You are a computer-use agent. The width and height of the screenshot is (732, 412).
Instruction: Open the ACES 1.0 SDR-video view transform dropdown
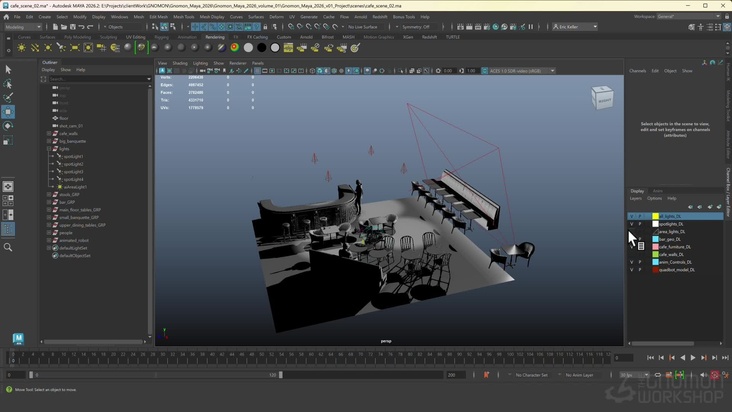522,71
